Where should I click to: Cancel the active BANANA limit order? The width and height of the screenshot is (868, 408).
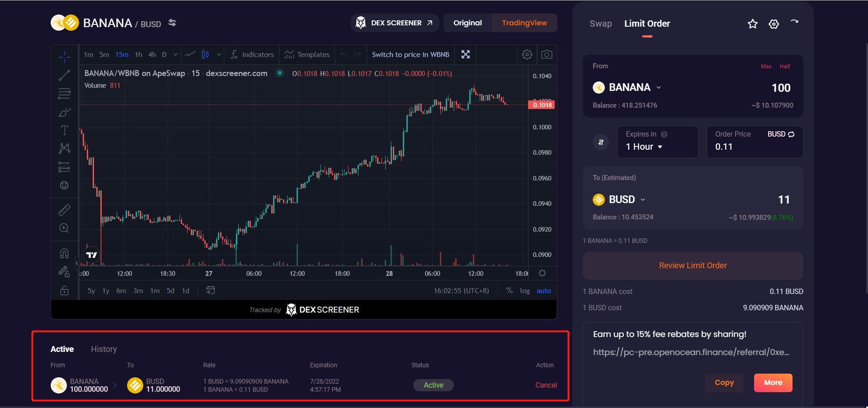tap(546, 385)
